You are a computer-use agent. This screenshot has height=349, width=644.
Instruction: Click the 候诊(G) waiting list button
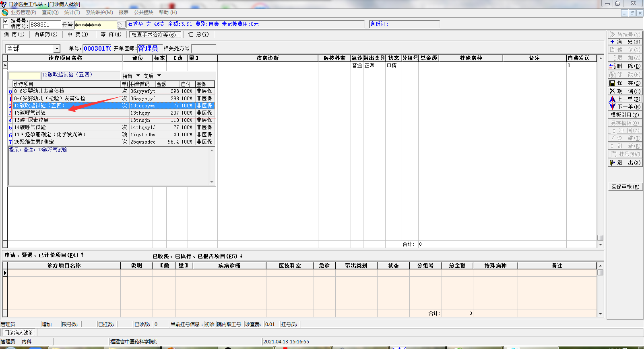625,49
